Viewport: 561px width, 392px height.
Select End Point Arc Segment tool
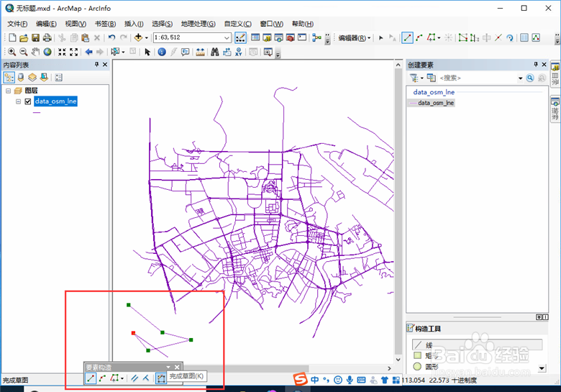pyautogui.click(x=419, y=37)
